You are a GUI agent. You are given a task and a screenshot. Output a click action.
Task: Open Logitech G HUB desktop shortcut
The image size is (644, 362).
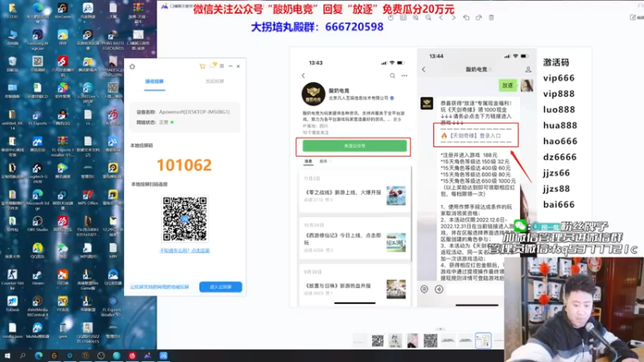click(x=37, y=173)
